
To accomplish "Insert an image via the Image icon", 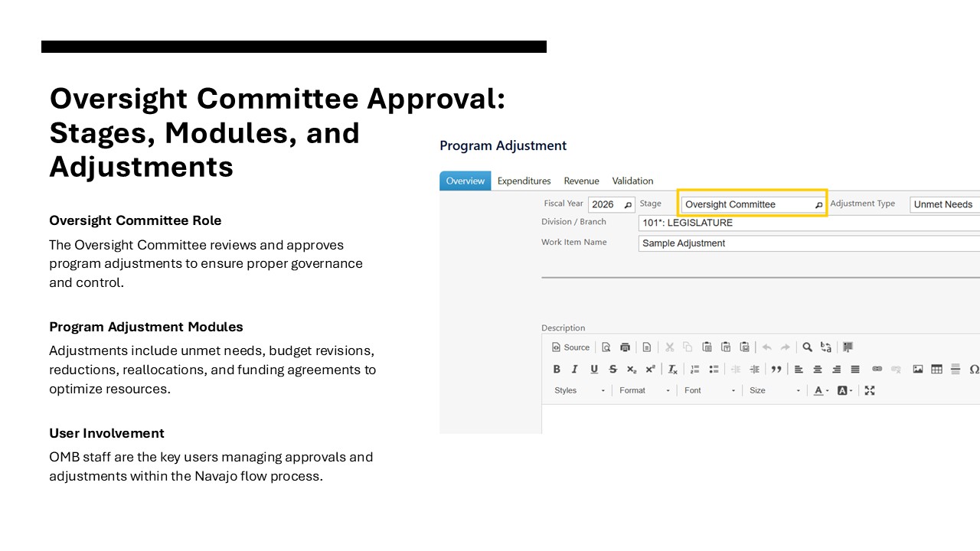I will pos(918,369).
